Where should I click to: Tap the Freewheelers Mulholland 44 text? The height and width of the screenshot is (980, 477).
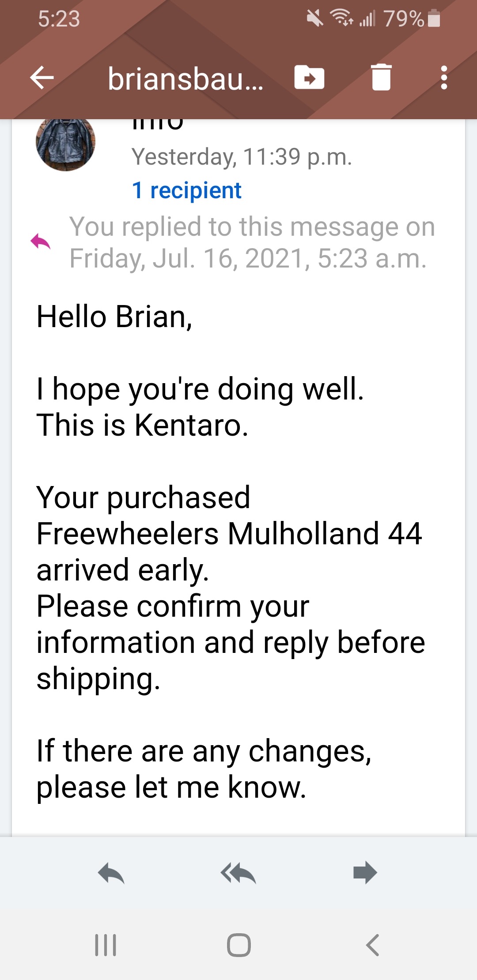coord(229,533)
